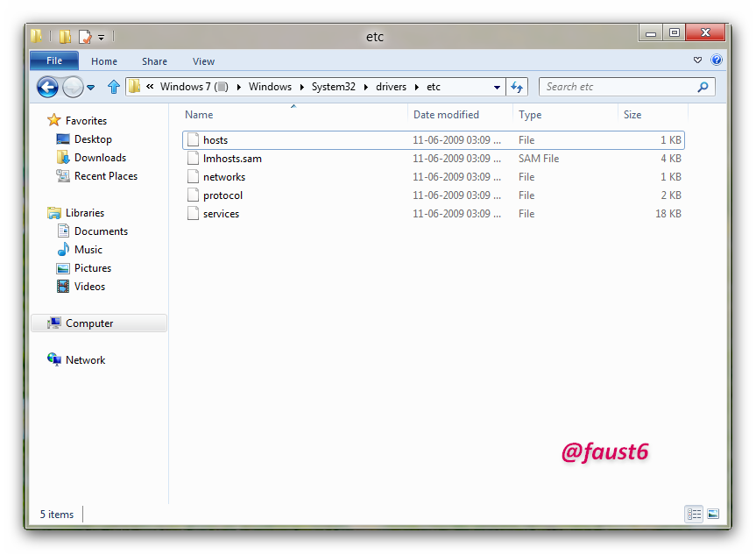Click Properties quick access icon

85,37
